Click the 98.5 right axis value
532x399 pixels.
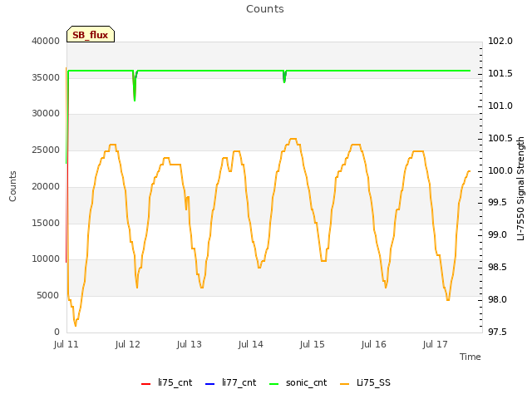coord(497,268)
